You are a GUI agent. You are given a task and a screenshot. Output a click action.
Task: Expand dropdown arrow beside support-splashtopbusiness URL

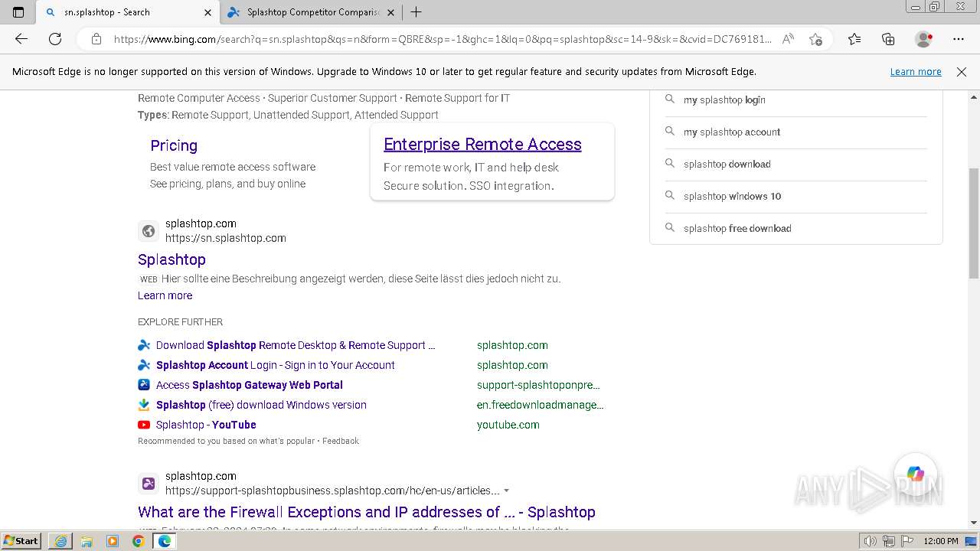(506, 491)
